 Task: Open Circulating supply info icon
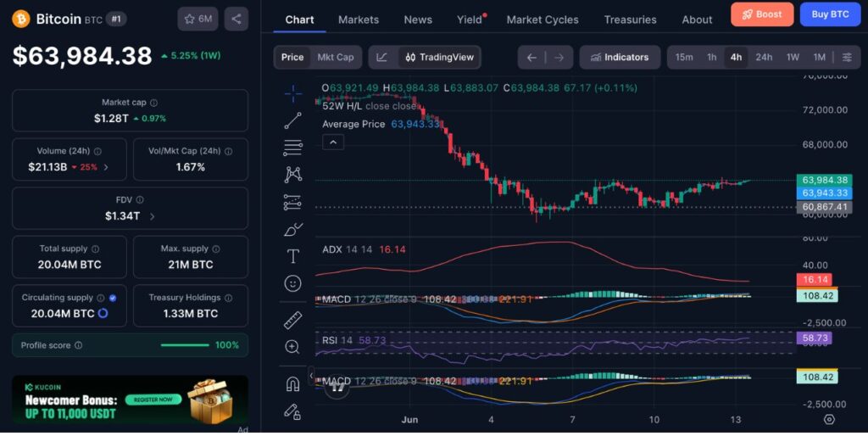point(101,298)
